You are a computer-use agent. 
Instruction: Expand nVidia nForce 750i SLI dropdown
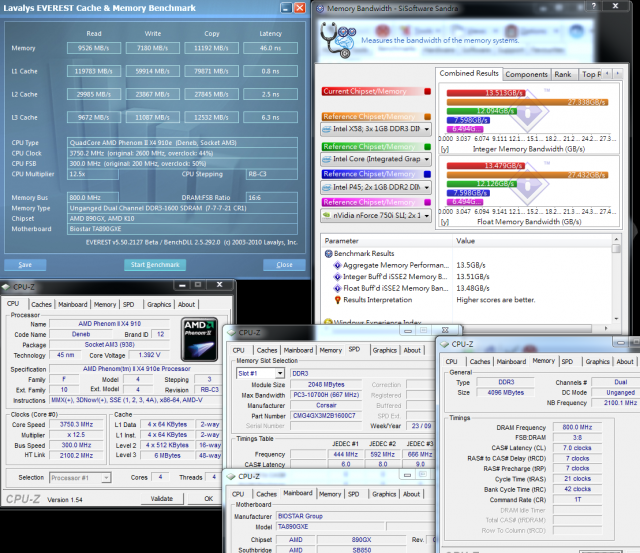tap(427, 215)
